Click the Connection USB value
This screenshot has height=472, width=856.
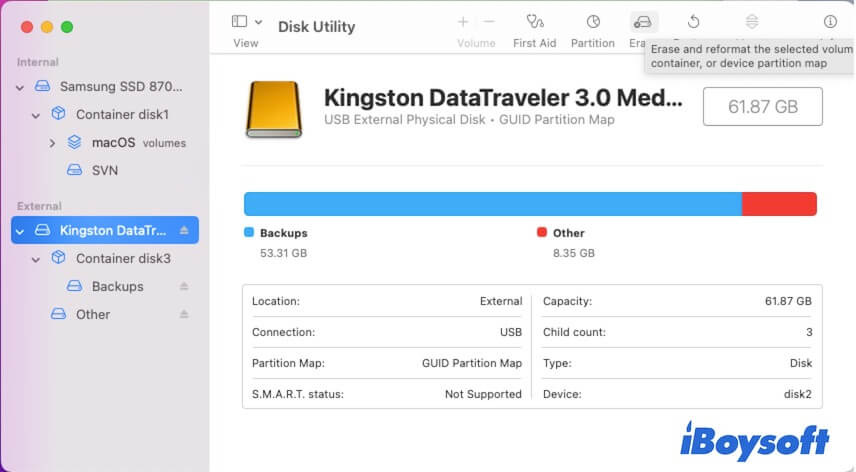pos(511,332)
